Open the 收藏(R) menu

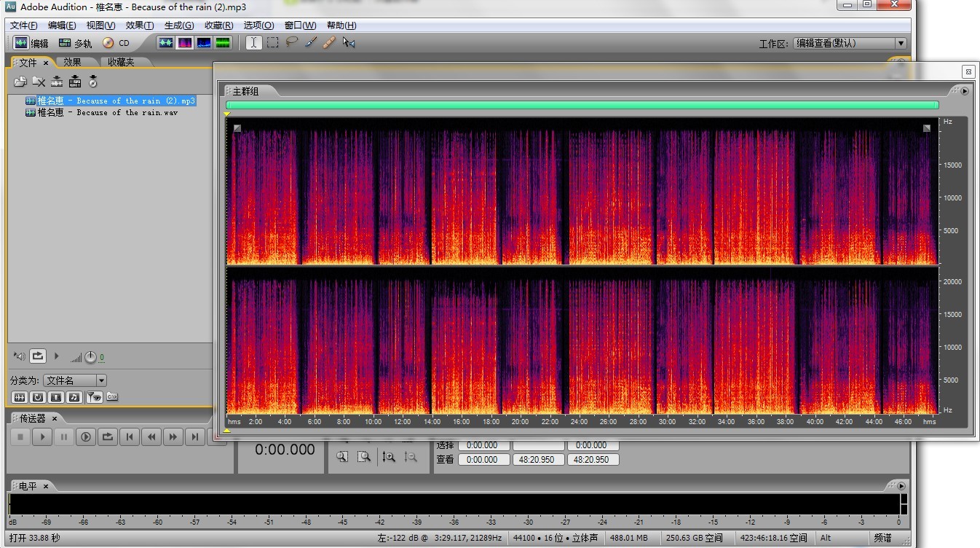[219, 26]
